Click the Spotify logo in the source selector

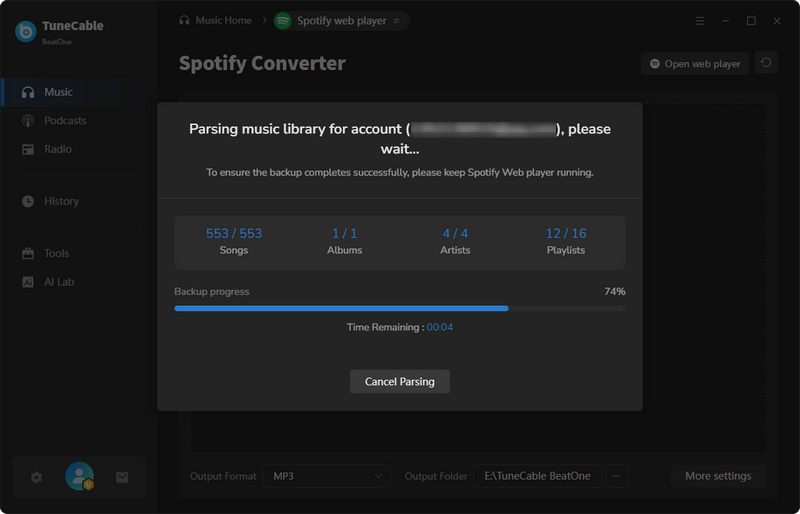[283, 21]
